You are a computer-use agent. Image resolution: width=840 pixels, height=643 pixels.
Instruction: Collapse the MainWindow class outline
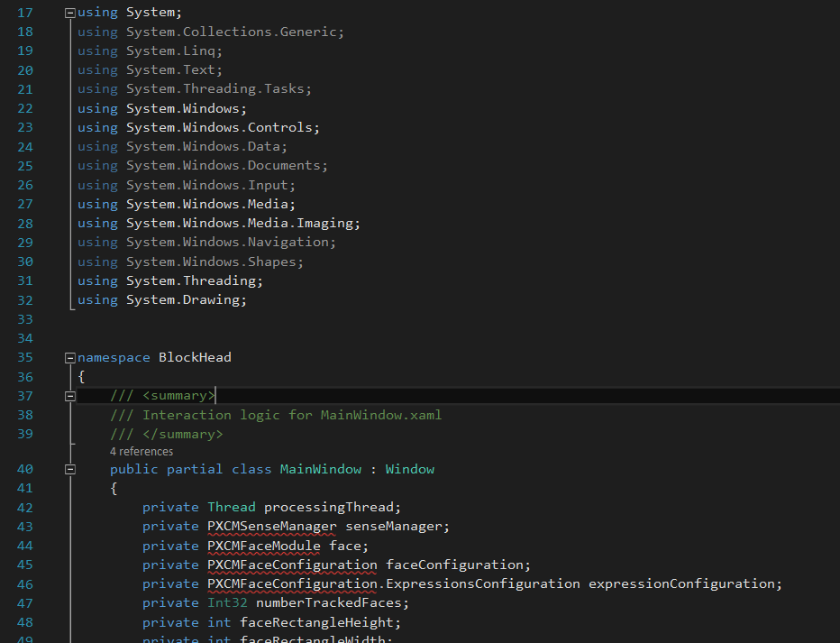70,470
